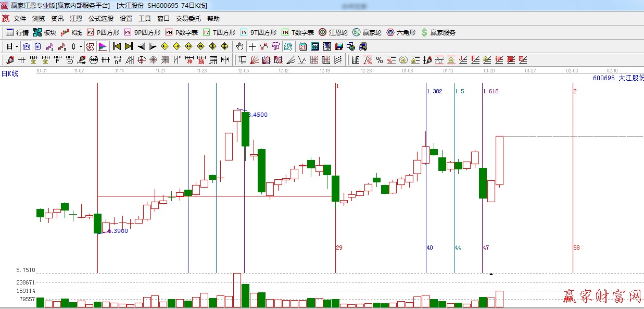Open the candlestick style dropdown arrow
Screen dimensions: 644x309
pyautogui.click(x=81, y=46)
